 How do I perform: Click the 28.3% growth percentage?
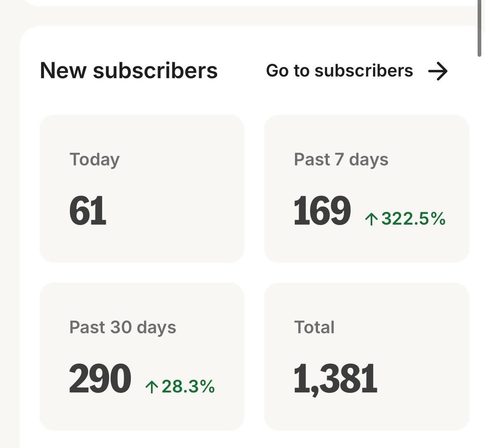pyautogui.click(x=188, y=386)
